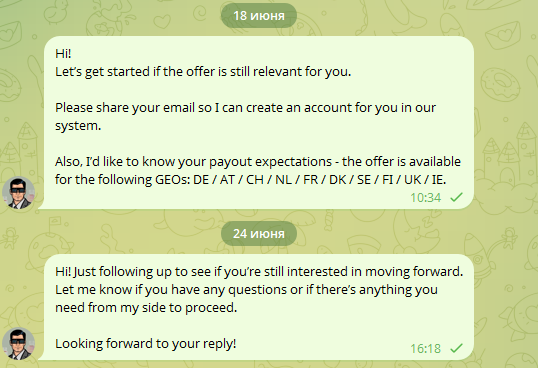Click the 16:18 message timestamp

425,348
